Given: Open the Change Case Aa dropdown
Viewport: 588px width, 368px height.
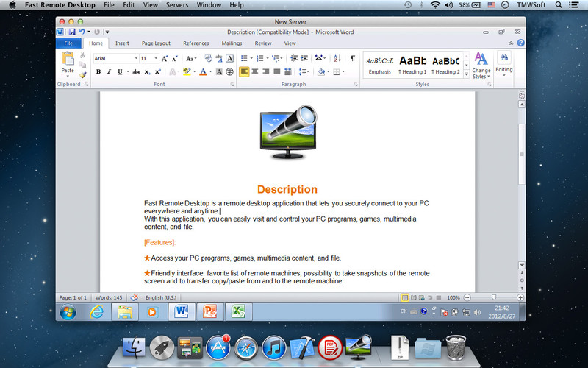Looking at the screenshot, I should (191, 59).
